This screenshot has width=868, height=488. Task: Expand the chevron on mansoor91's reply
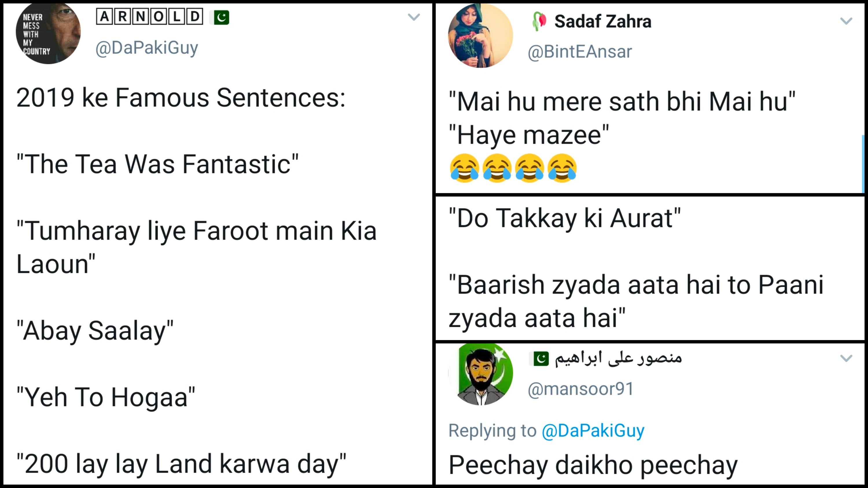[x=846, y=357]
